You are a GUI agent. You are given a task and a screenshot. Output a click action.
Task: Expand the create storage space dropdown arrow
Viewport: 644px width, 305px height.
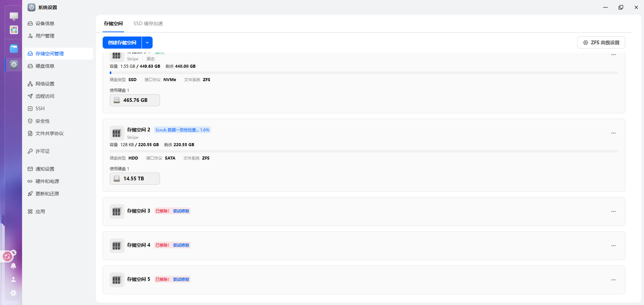[x=147, y=43]
